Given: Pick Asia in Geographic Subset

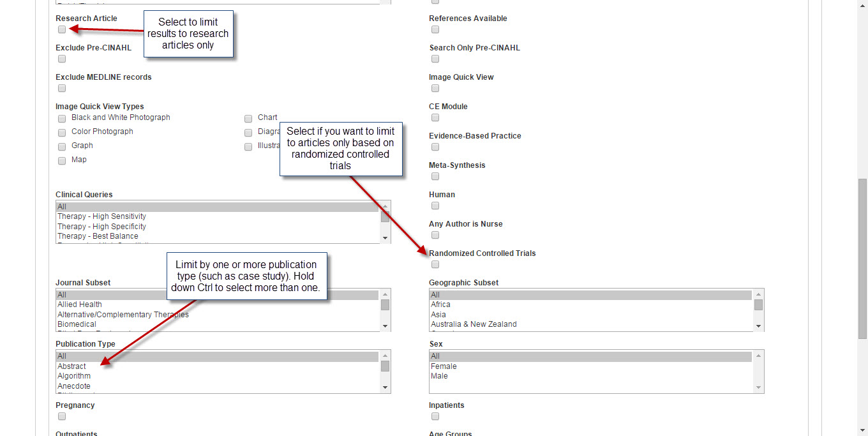Looking at the screenshot, I should pos(591,315).
